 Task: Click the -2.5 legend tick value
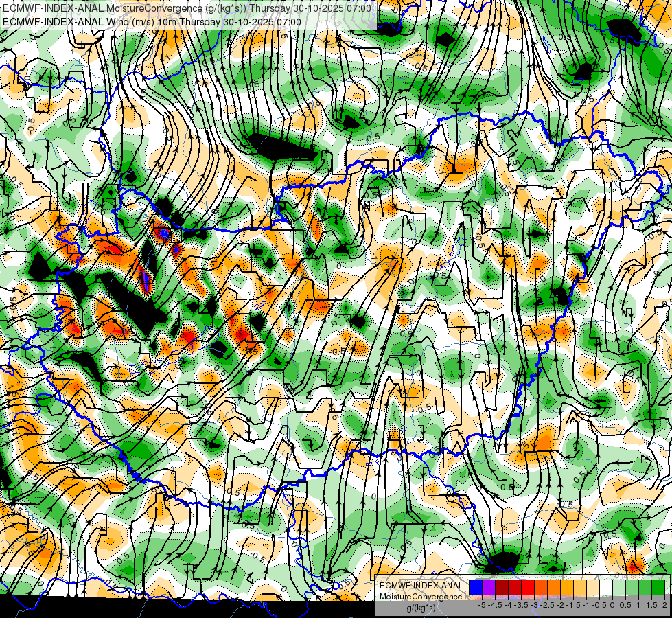coord(547,605)
